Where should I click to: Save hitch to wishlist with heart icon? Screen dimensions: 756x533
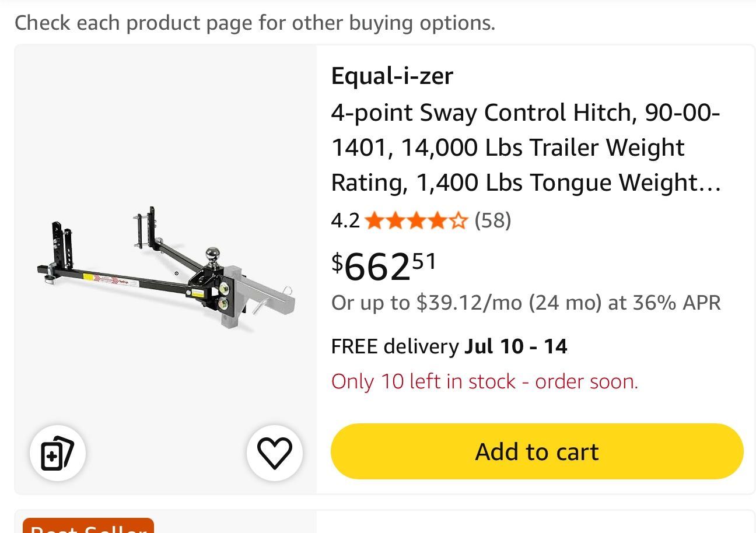[275, 453]
